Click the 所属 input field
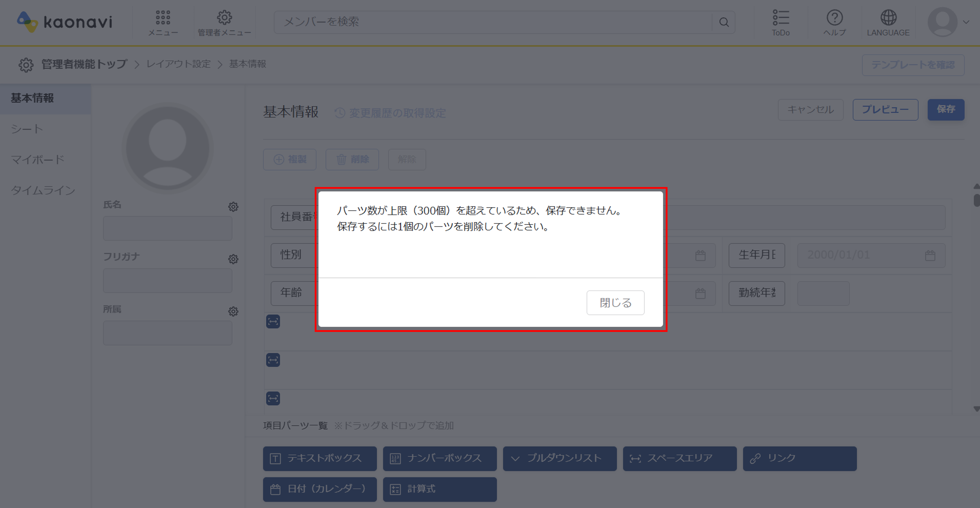 pos(167,333)
